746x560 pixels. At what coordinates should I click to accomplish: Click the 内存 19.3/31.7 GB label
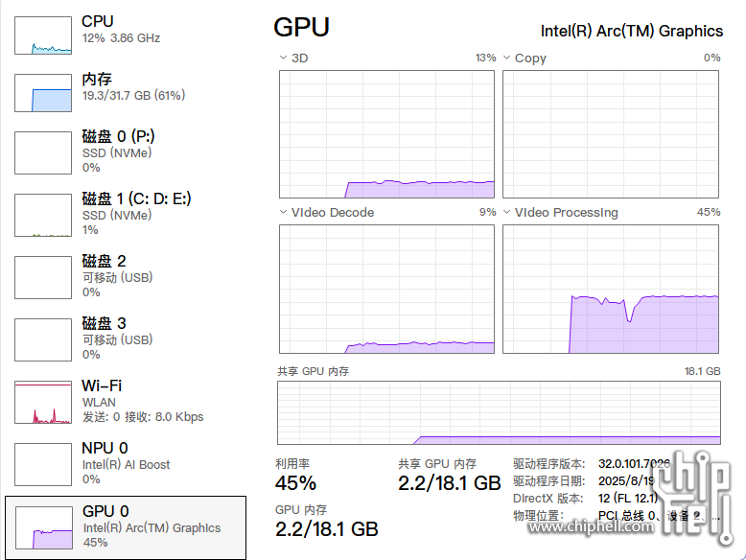coord(133,95)
